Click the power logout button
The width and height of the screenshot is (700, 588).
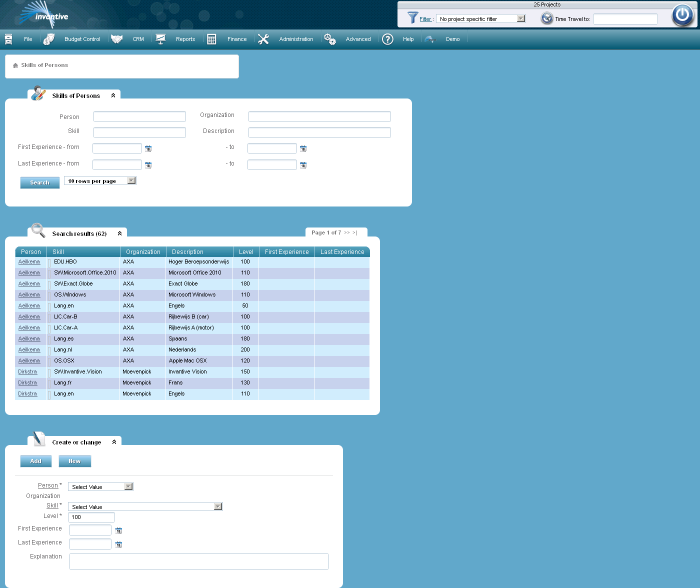[x=682, y=15]
